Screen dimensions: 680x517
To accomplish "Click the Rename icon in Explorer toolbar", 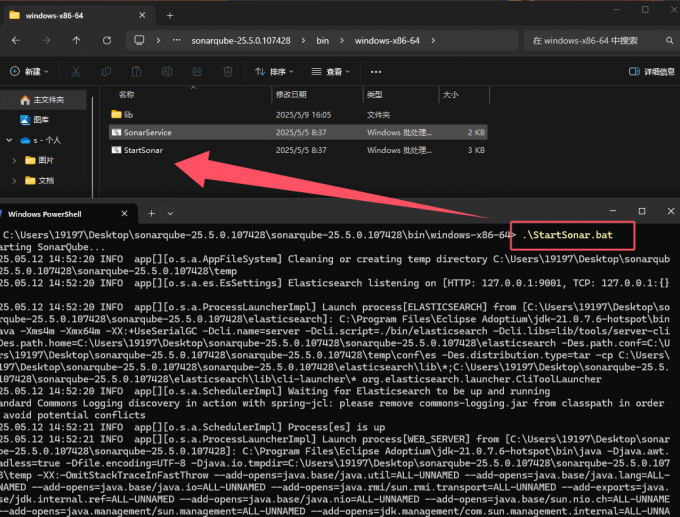I will click(x=167, y=72).
